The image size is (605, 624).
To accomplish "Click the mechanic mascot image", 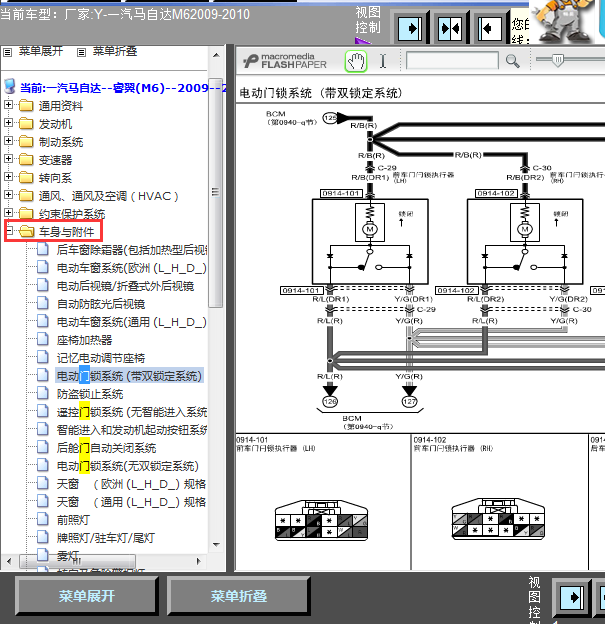I will point(563,21).
